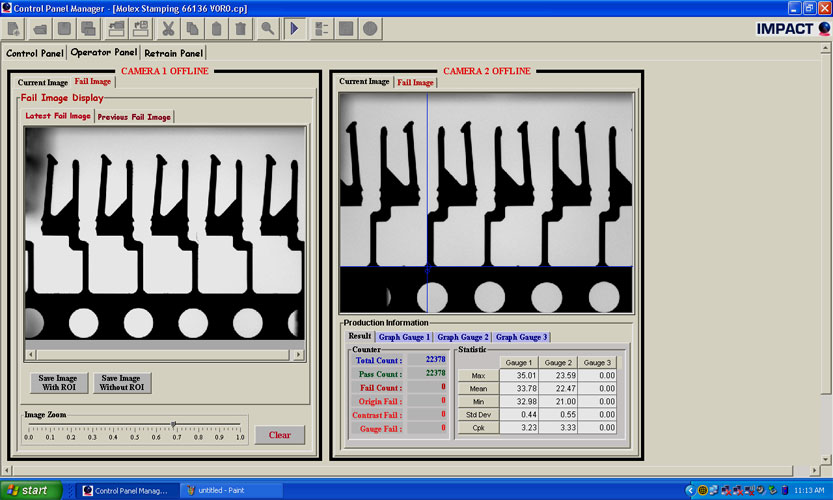This screenshot has width=833, height=500.
Task: Click the new file toolbar icon
Action: [15, 28]
